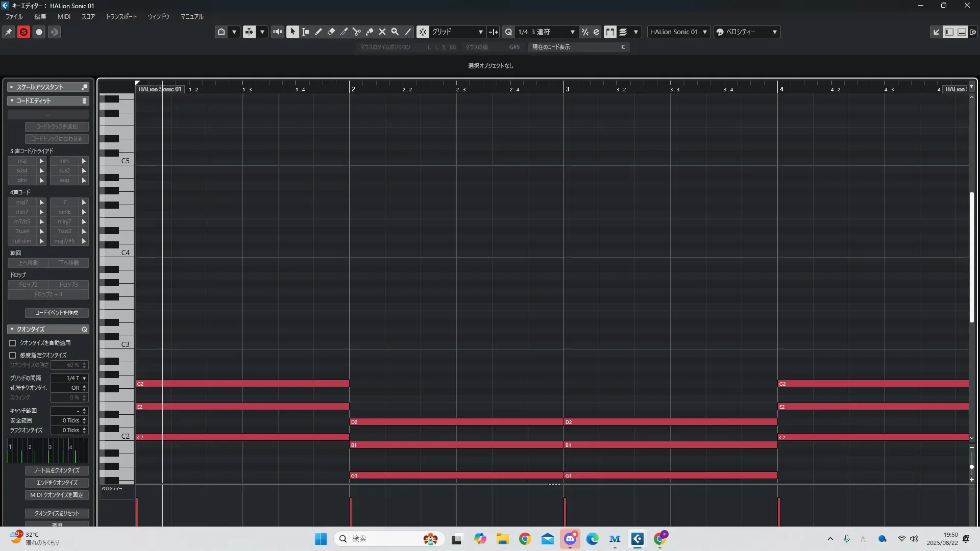The height and width of the screenshot is (551, 980).
Task: Click the クオンタイズをリセット button
Action: (57, 513)
